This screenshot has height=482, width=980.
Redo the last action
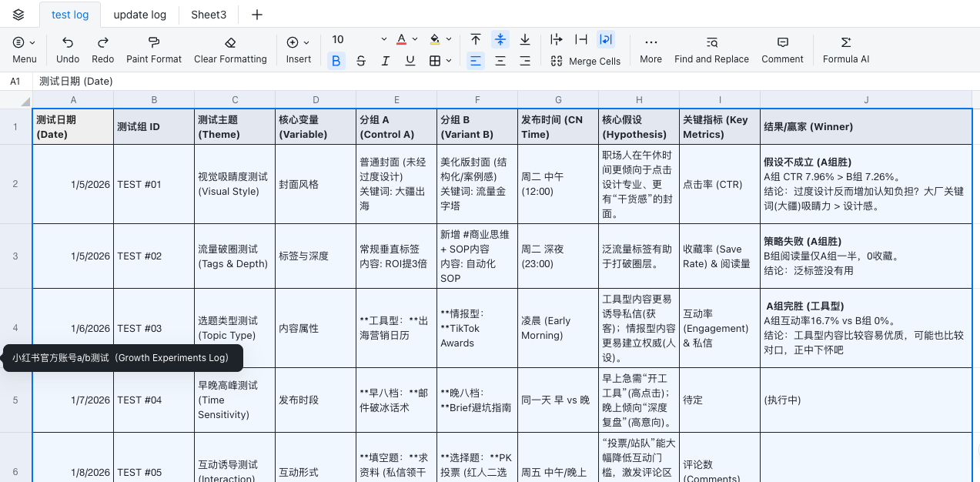[102, 49]
